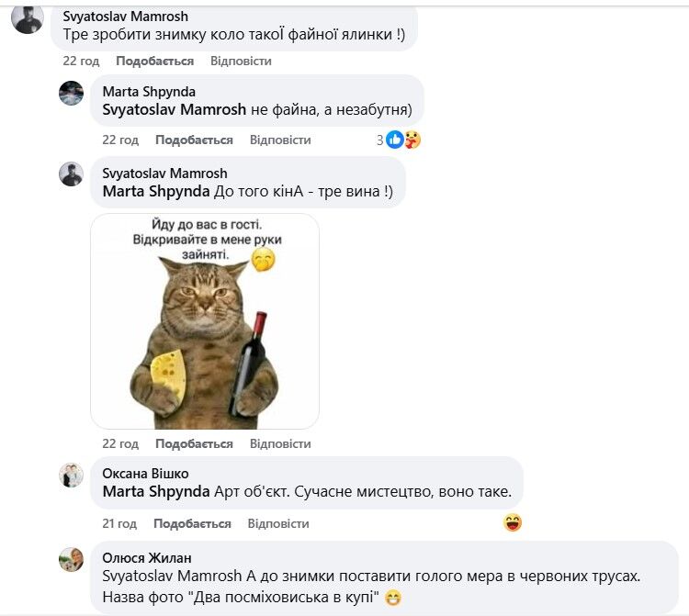Viewport: 689px width, 616px height.
Task: Click Svyatoslav Mamrosh's avatar beside the wine reply
Action: 71,174
